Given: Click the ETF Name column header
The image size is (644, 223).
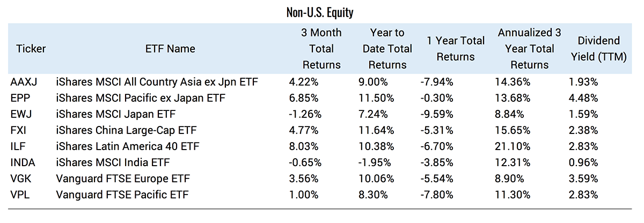Looking at the screenshot, I should [170, 49].
